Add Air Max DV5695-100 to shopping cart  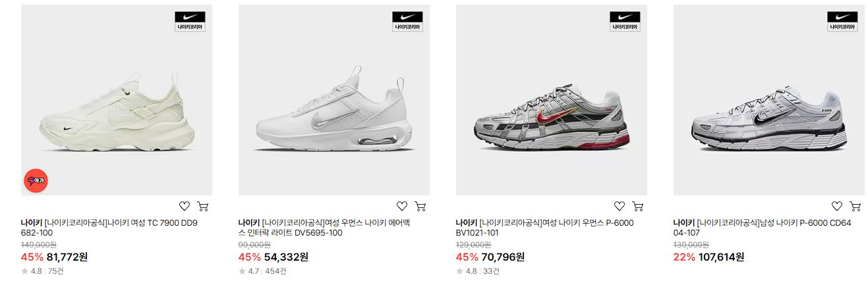[x=420, y=206]
